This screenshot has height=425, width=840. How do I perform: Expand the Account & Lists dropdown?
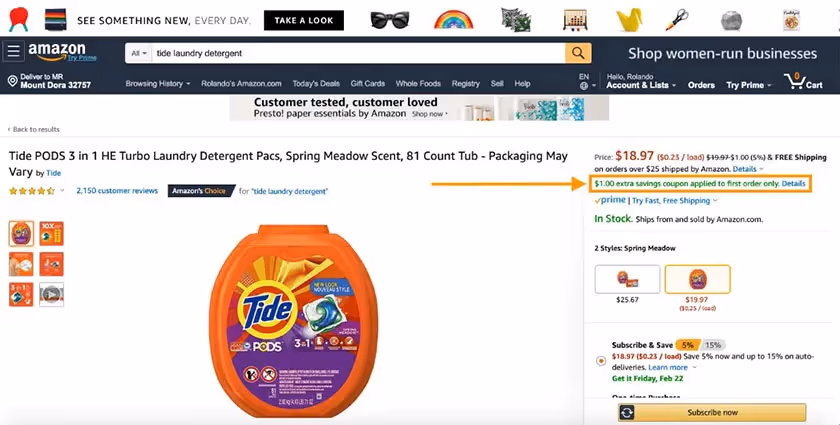tap(641, 85)
